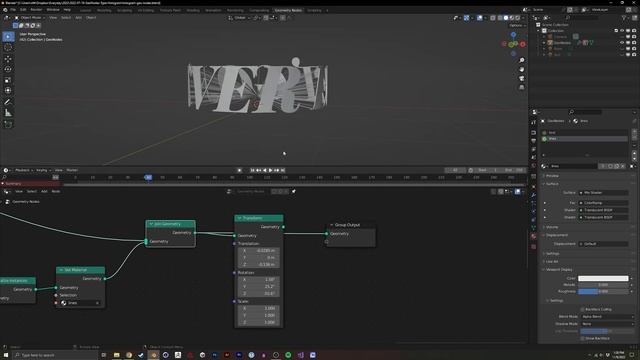Viewport: 640px width, 360px height.
Task: Switch to the Geometry Nodes workspace tab
Action: (x=288, y=10)
